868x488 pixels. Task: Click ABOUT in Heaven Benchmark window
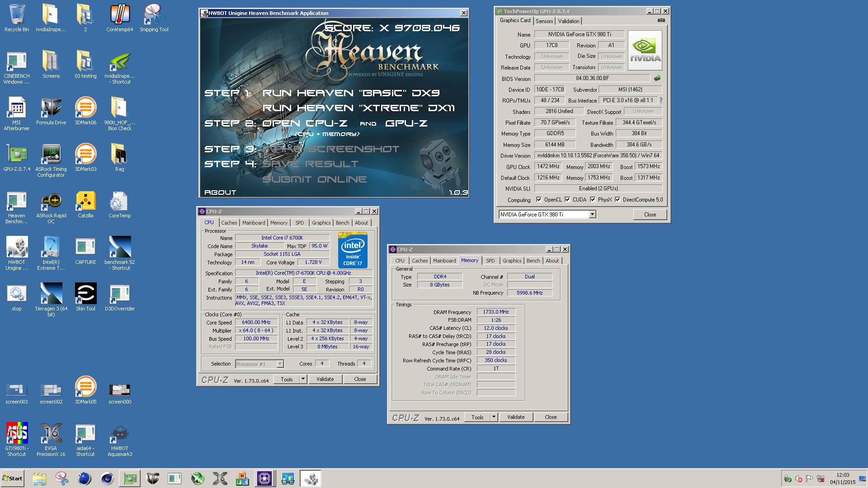(x=220, y=192)
